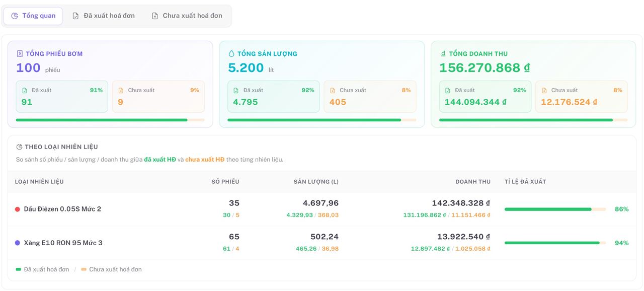Click the file-check icon in Đã xuất 91 card
This screenshot has height=291, width=644.
tap(25, 91)
